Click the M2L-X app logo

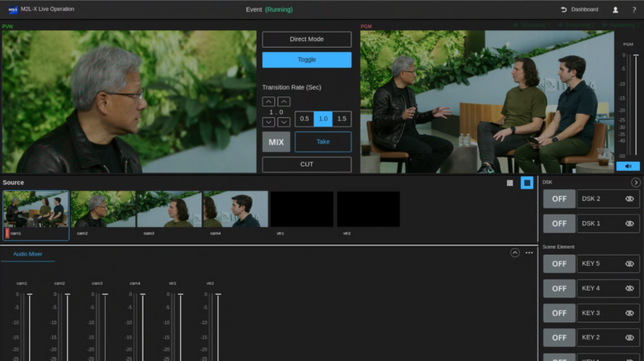point(14,9)
